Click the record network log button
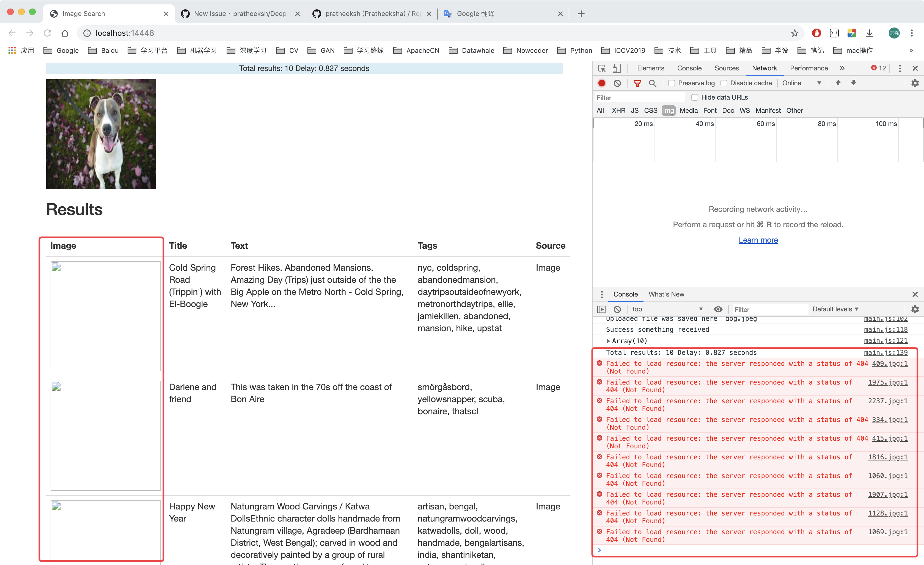Screen dimensions: 924x565 601,83
